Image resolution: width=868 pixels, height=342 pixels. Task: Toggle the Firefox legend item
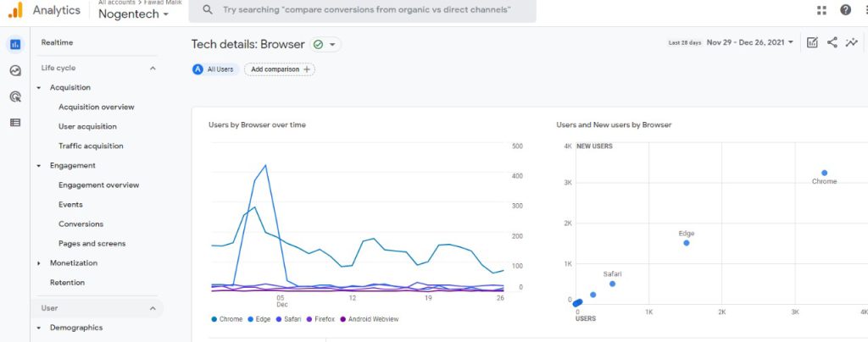[320, 319]
